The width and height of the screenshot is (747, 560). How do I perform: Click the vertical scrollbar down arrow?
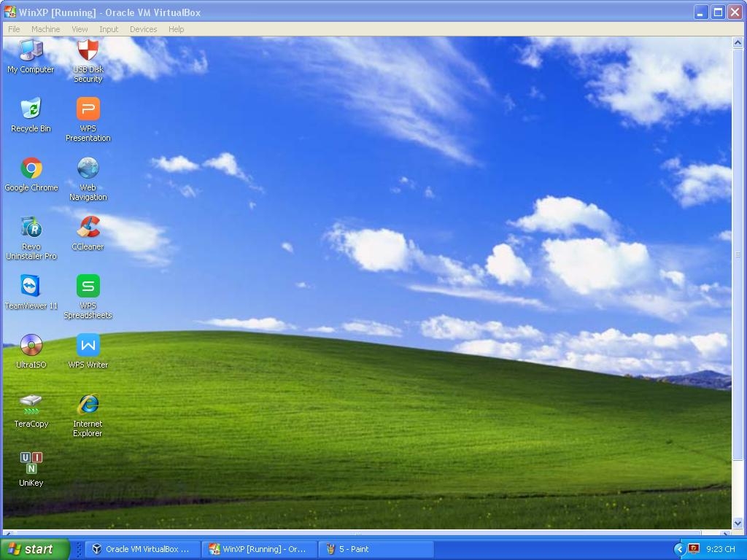(x=737, y=523)
